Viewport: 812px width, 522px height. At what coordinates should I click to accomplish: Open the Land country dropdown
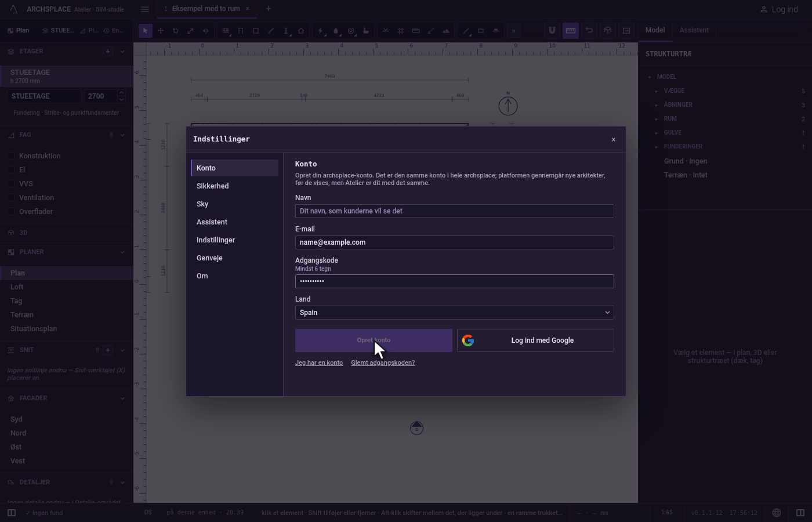click(455, 313)
